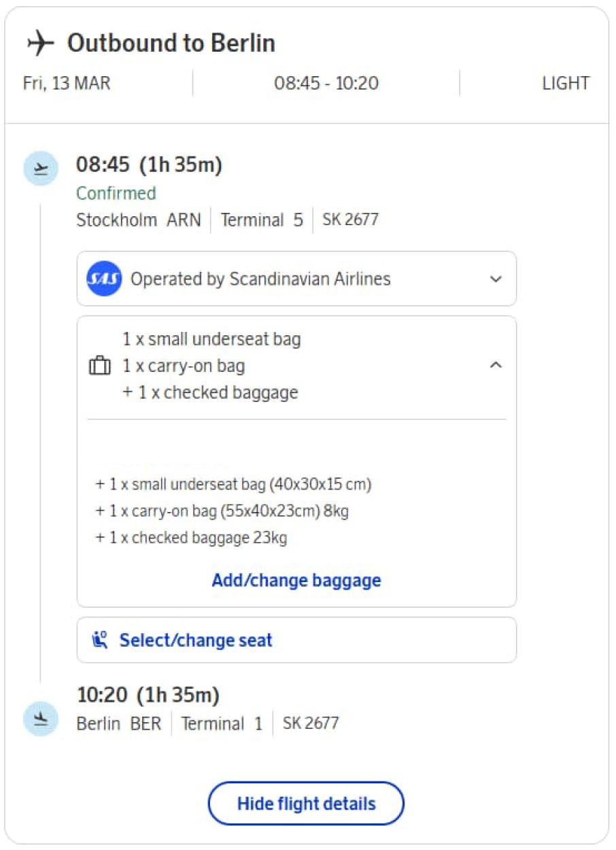Click the Operated by Scandinavian Airlines row

(260, 279)
